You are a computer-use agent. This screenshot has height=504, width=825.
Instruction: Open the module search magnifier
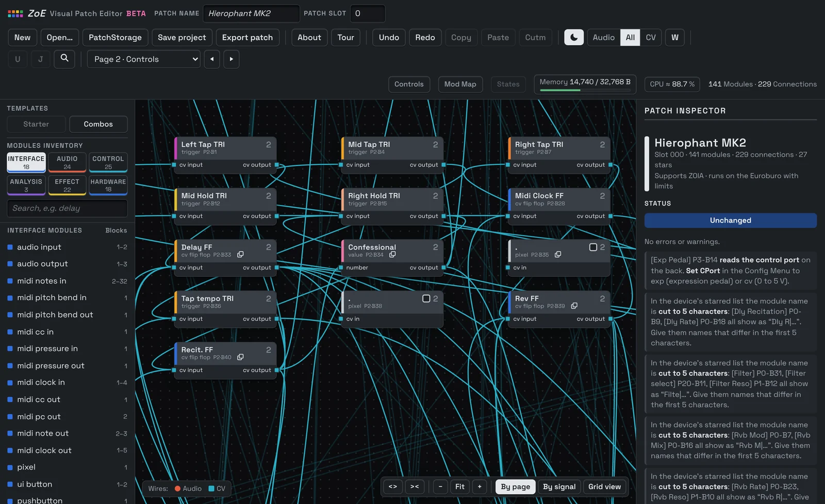[x=64, y=59]
